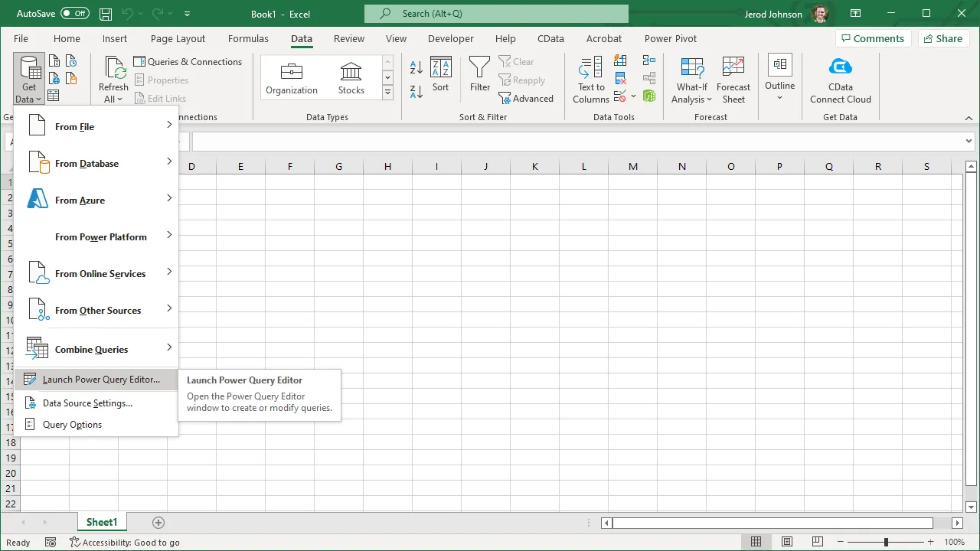Open Query Options
The width and height of the screenshot is (980, 551).
tap(96, 425)
